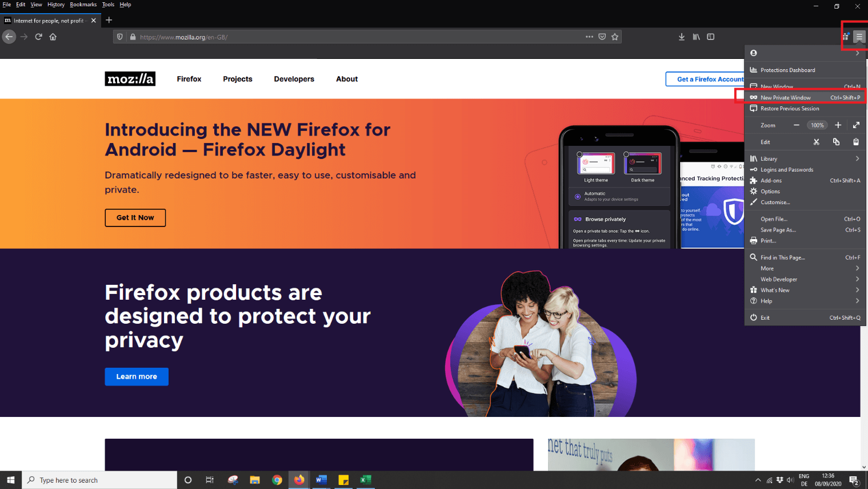Open the Projects nav link

click(238, 79)
